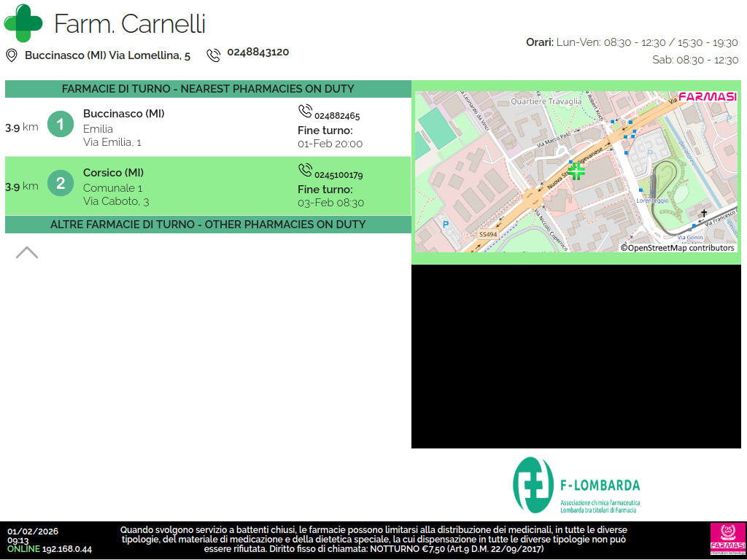Screen dimensions: 747x560
Task: Click the parking P symbol on map
Action: pos(445,225)
